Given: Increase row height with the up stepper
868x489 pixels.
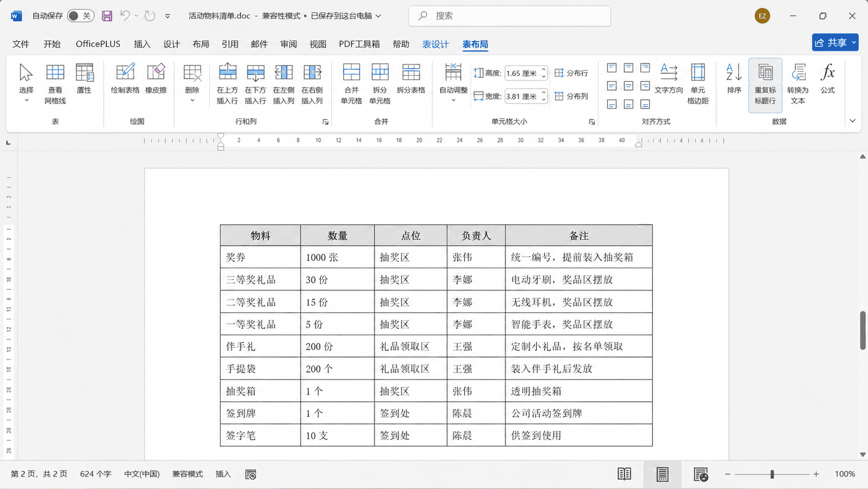Looking at the screenshot, I should pyautogui.click(x=544, y=70).
